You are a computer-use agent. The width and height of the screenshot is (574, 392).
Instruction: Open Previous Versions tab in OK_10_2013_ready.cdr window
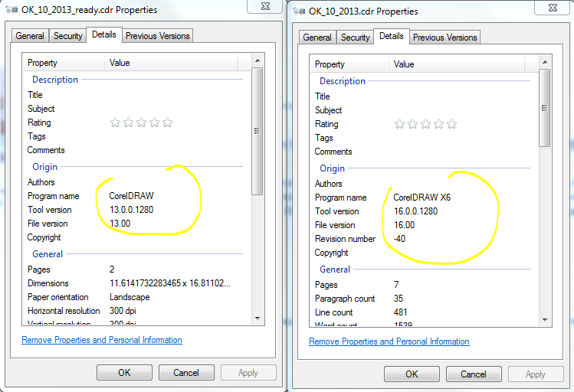click(x=157, y=36)
